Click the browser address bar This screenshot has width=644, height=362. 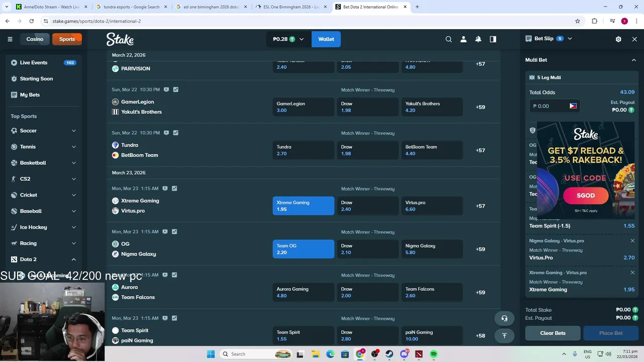coord(307,21)
